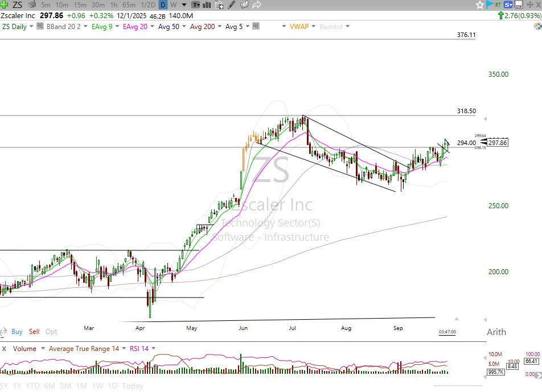The height and width of the screenshot is (392, 542).
Task: Toggle the Arith scale mode
Action: point(496,332)
